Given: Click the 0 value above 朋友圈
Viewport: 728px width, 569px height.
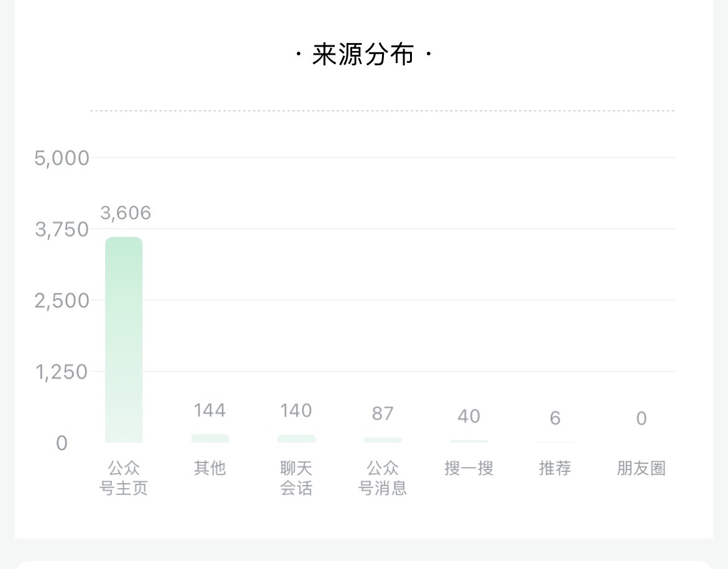Looking at the screenshot, I should pos(642,418).
